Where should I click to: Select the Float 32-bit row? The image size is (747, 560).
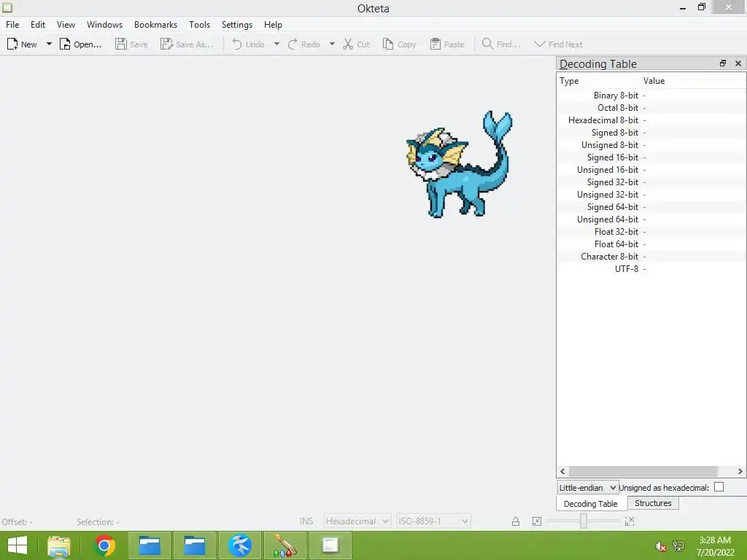pos(651,231)
